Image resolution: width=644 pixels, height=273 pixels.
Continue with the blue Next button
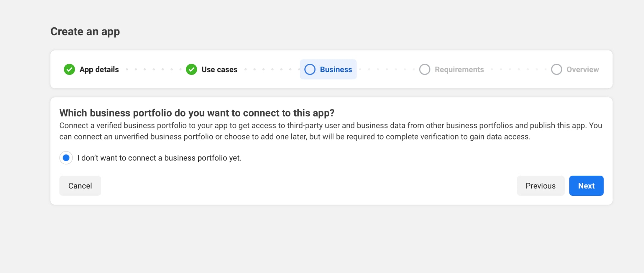(586, 186)
